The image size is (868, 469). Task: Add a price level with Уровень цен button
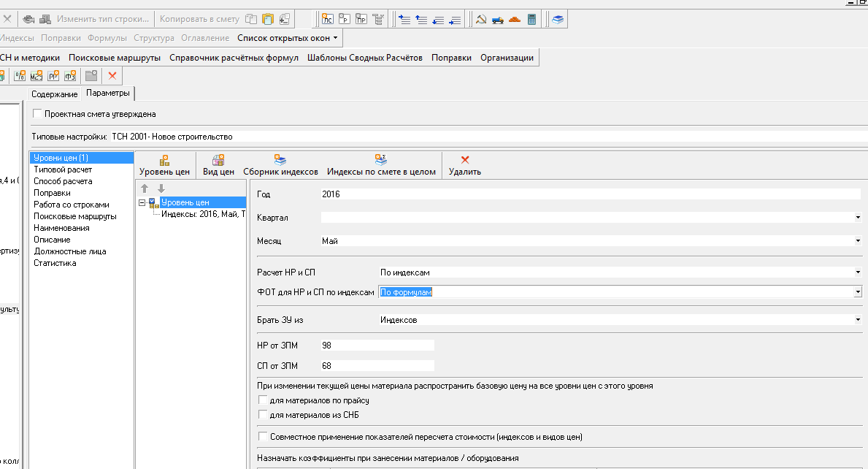coord(164,165)
